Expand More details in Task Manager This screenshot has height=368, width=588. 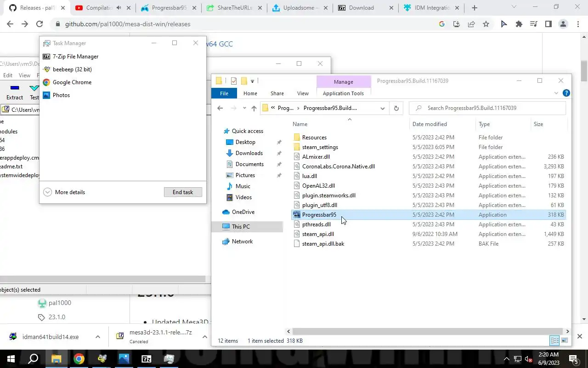tap(64, 192)
